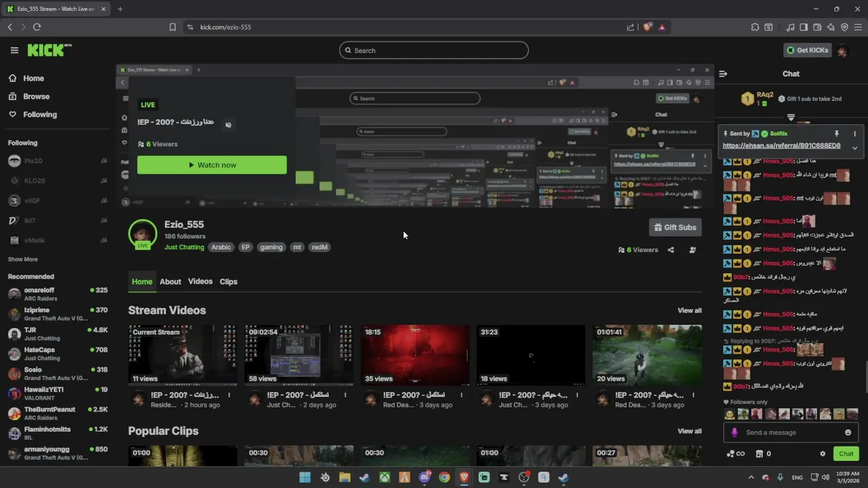Open the 01:01:41 video thumbnail
This screenshot has height=488, width=868.
647,355
